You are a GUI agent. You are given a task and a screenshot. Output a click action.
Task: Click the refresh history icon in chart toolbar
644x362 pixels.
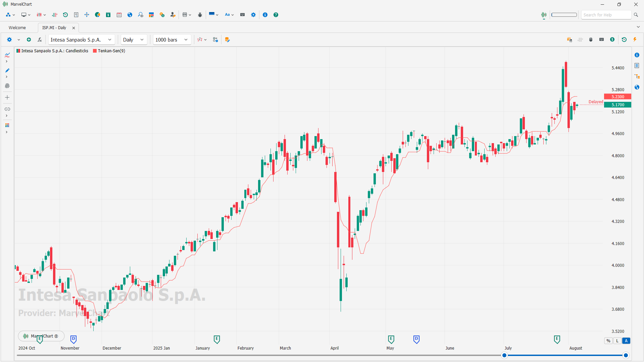(624, 40)
